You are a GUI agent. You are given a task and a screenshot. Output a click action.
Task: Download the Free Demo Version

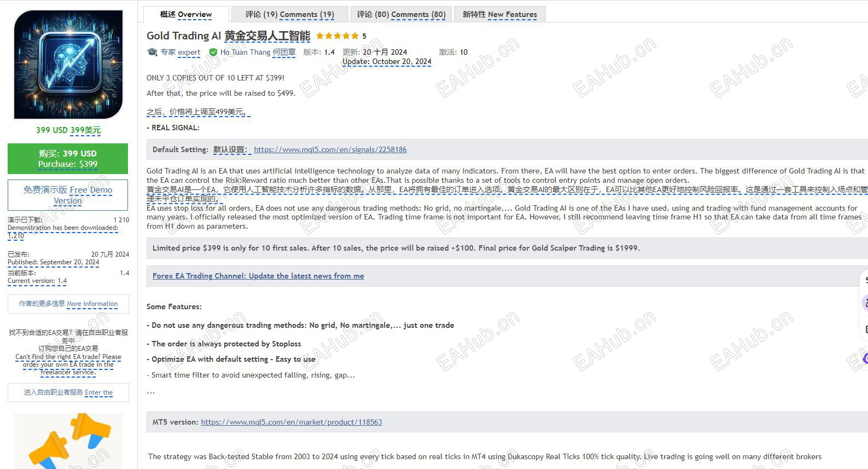pyautogui.click(x=68, y=195)
